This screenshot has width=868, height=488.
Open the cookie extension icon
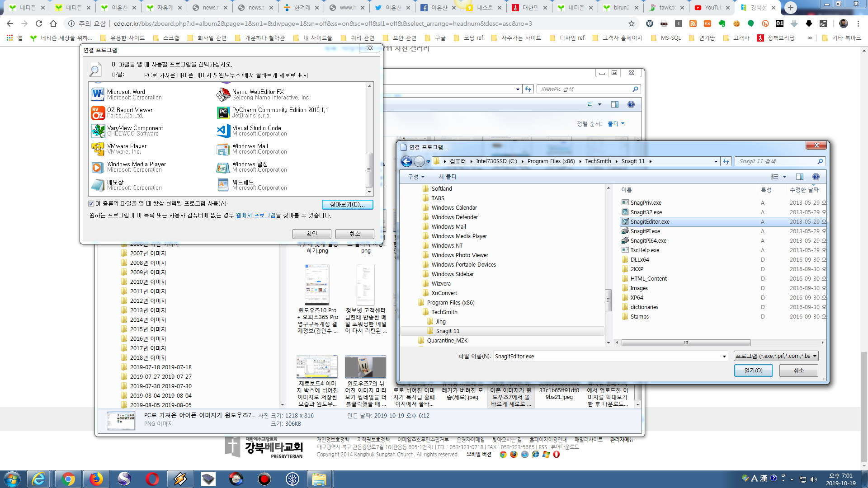point(736,23)
